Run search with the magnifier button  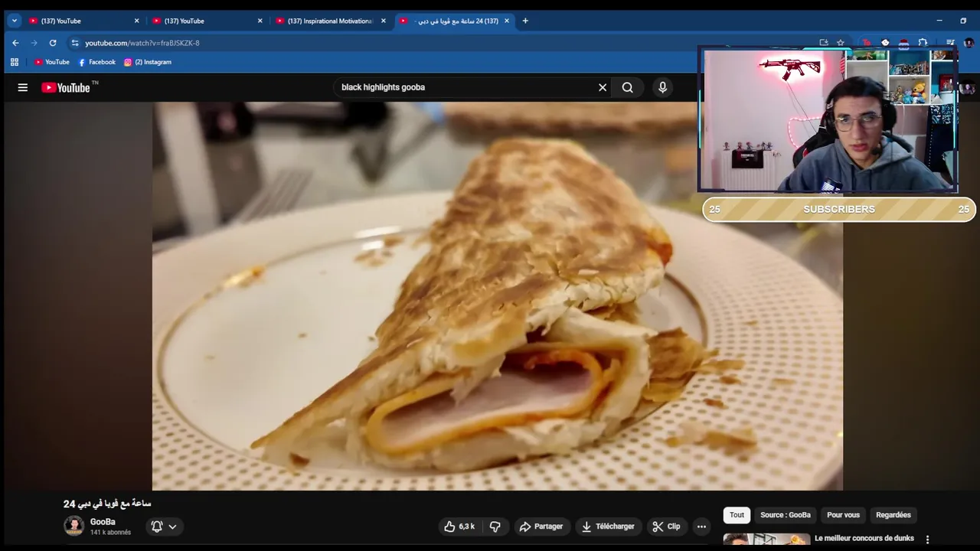628,87
